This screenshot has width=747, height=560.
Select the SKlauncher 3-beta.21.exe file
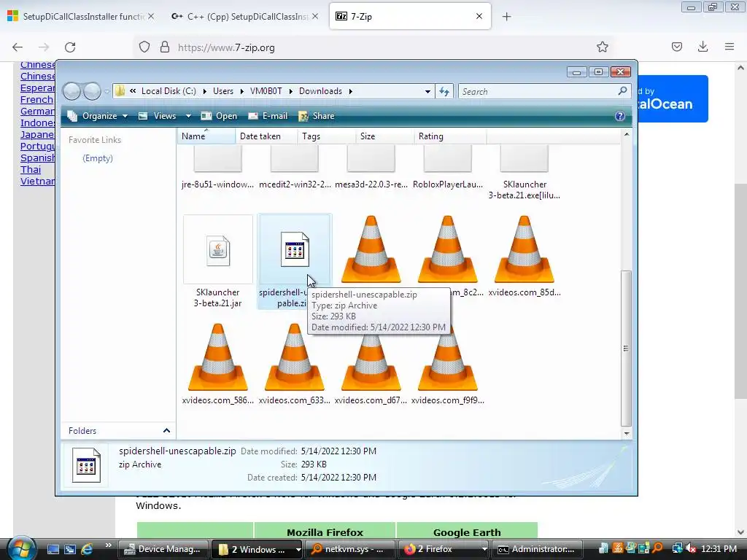point(524,158)
